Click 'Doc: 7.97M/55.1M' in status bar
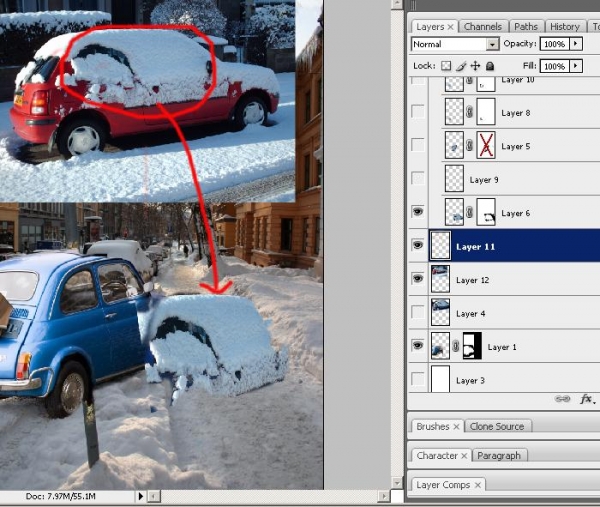The width and height of the screenshot is (600, 507). pyautogui.click(x=60, y=496)
